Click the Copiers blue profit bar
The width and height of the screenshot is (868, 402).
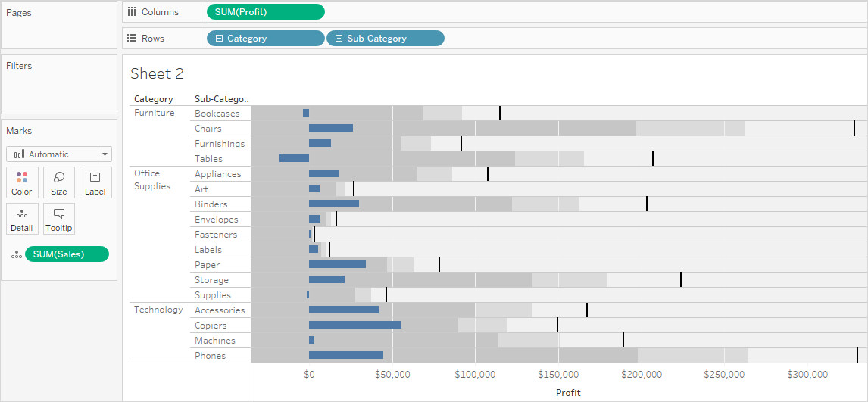[x=354, y=325]
